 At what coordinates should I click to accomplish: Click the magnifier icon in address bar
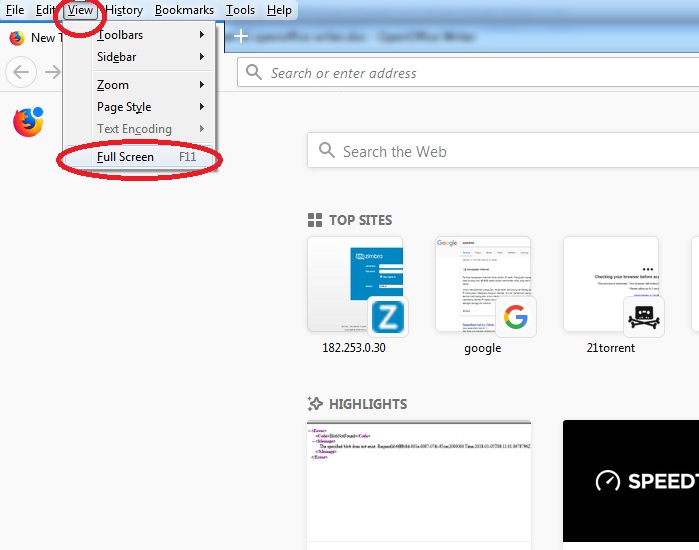254,72
